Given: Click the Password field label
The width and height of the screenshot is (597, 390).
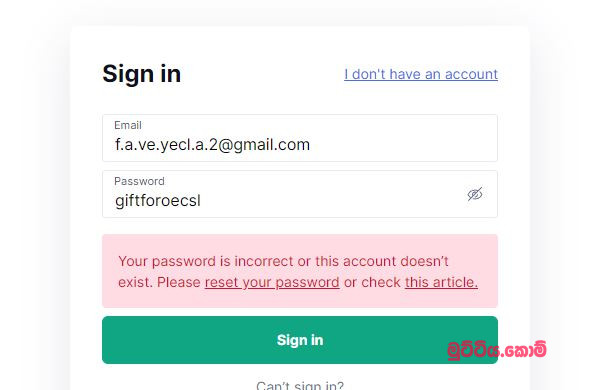Looking at the screenshot, I should tap(139, 181).
